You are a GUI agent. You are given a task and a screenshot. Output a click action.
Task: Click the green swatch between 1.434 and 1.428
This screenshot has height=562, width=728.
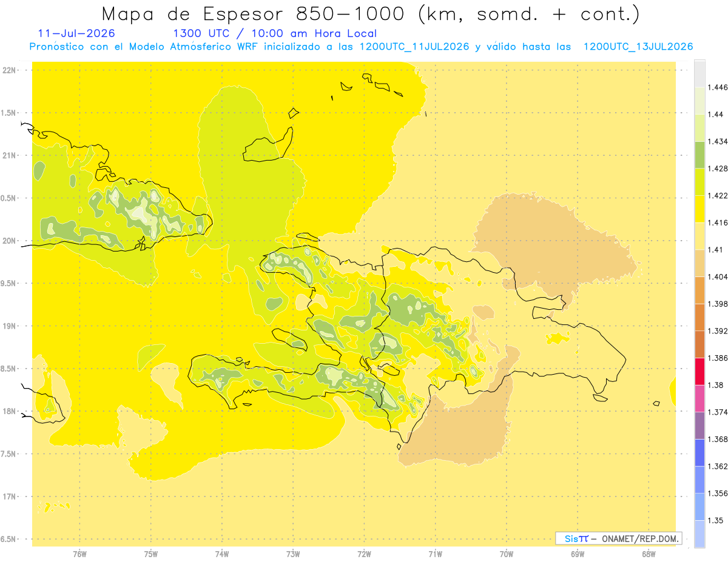pos(699,155)
